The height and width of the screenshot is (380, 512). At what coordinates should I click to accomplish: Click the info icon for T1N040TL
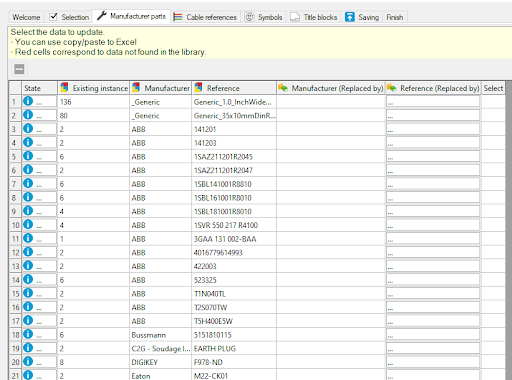click(28, 292)
